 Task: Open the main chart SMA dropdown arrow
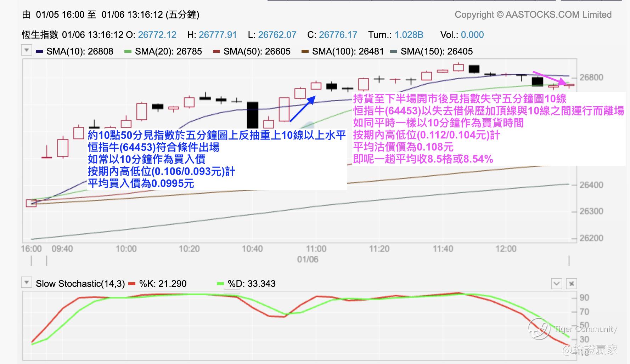tap(27, 50)
